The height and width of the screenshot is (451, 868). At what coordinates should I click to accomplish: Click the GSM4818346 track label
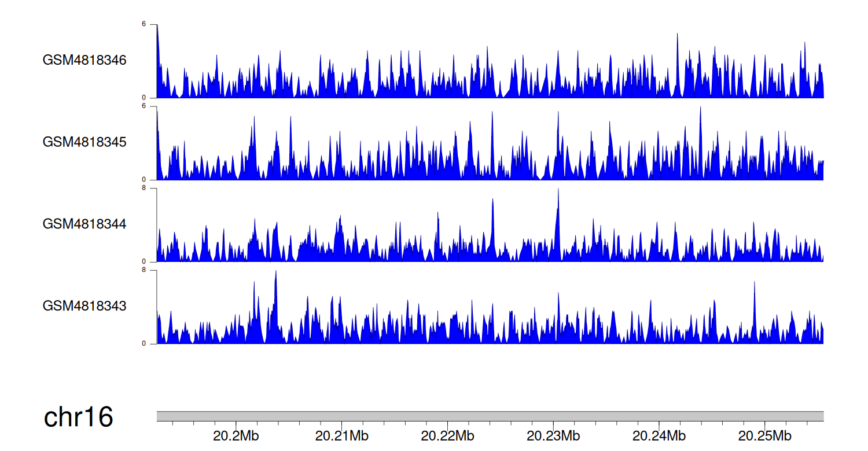point(84,60)
